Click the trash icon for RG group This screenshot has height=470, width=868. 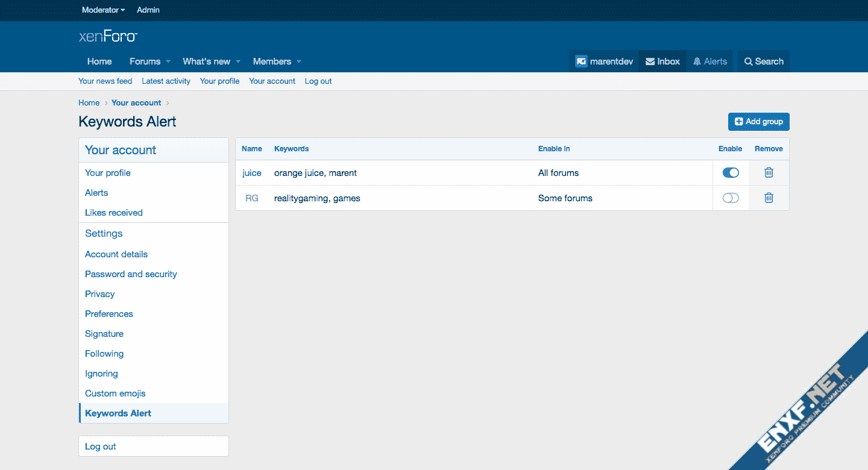769,198
